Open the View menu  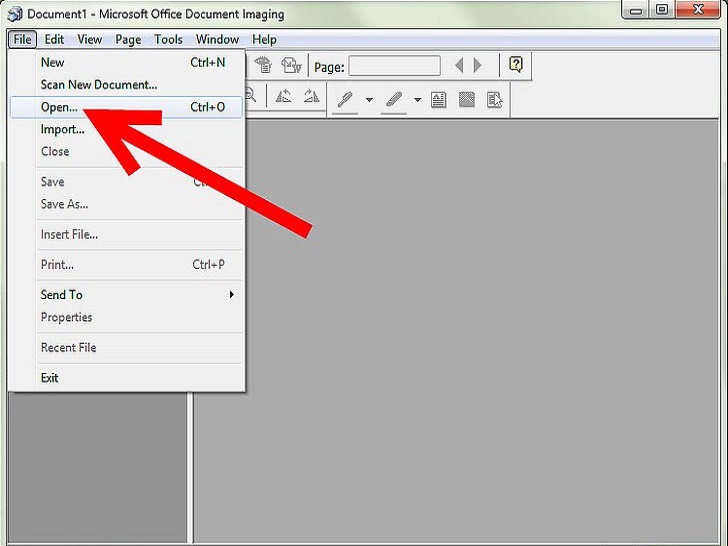90,39
